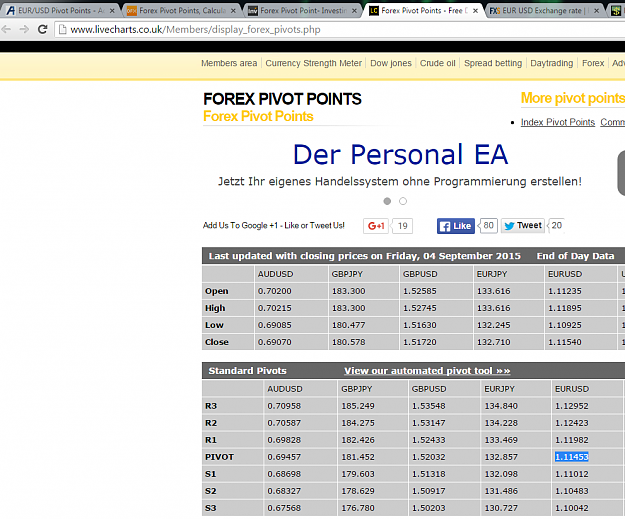
Task: Close the Forex Pivot Points, Calculator tab
Action: coord(233,11)
